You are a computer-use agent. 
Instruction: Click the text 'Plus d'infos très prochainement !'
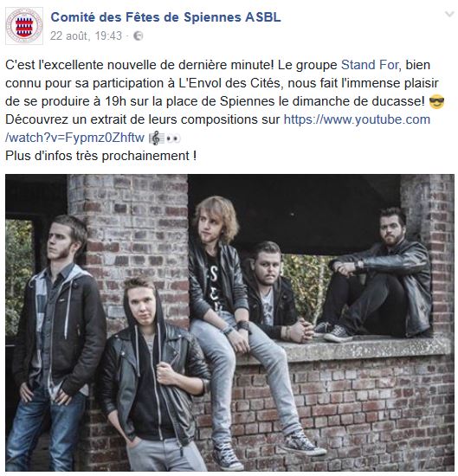coord(100,156)
